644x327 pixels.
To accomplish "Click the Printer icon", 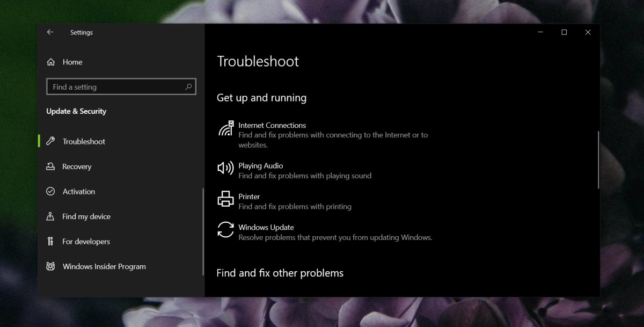I will (x=225, y=199).
